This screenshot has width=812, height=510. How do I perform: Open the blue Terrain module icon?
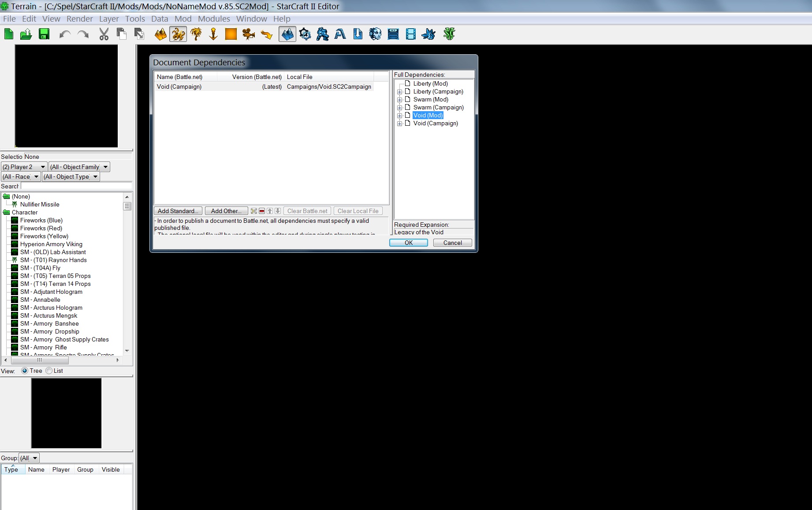(x=287, y=34)
